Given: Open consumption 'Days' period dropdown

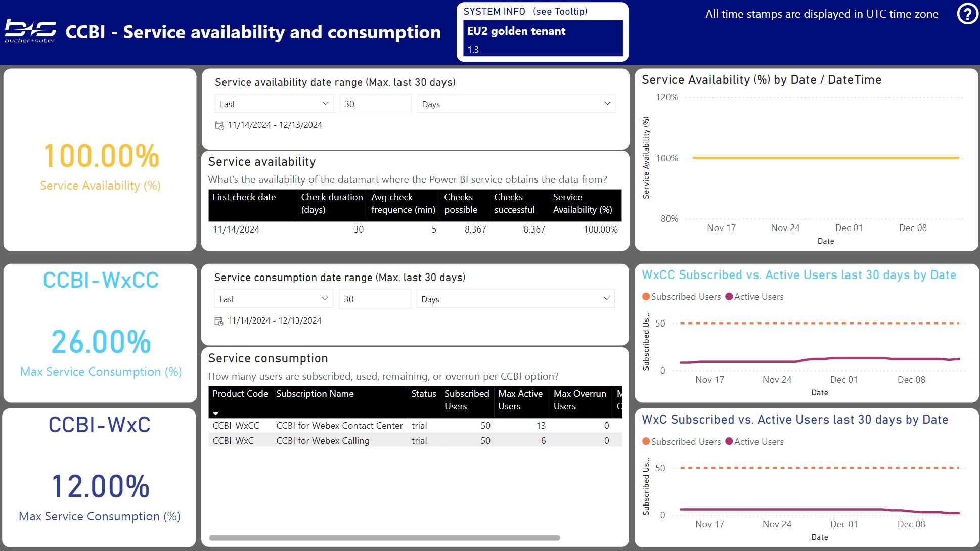Looking at the screenshot, I should coord(515,299).
